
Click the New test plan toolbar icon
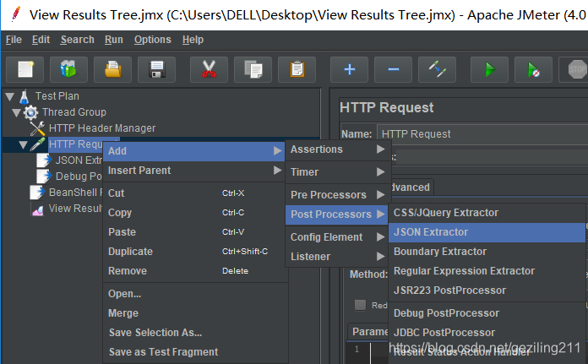coord(25,69)
